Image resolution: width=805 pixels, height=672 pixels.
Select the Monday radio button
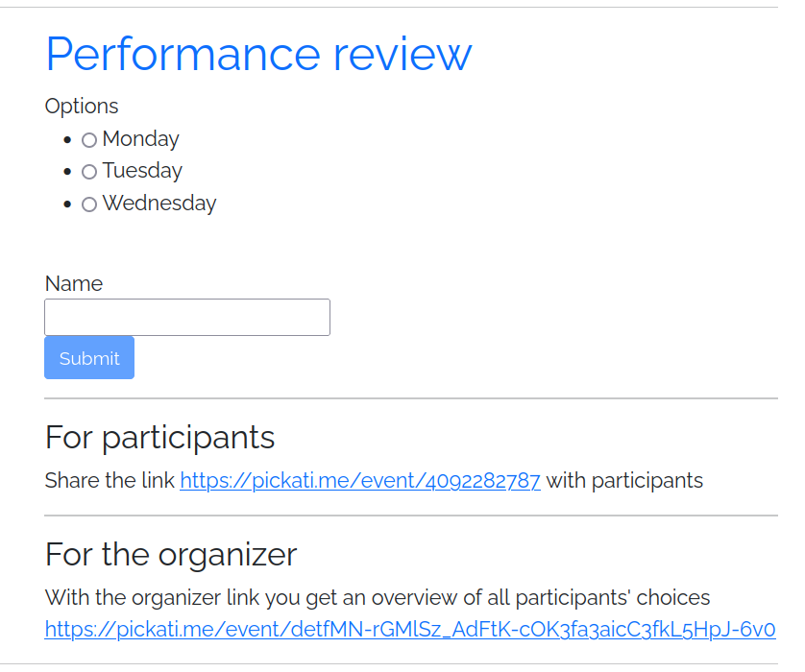[89, 140]
